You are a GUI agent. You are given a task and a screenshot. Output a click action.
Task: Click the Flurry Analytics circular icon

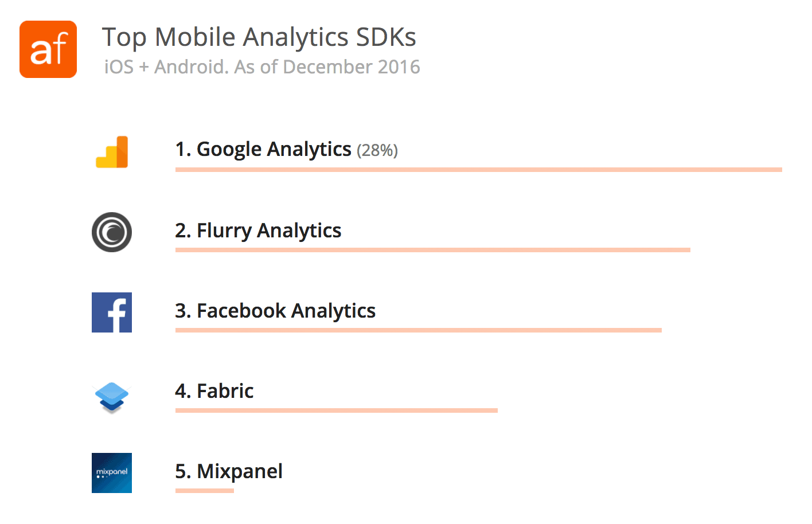pos(112,232)
